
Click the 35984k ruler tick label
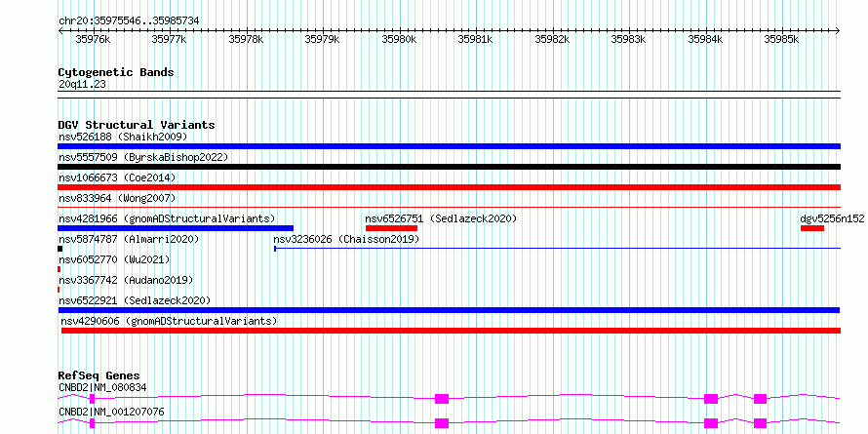click(705, 39)
